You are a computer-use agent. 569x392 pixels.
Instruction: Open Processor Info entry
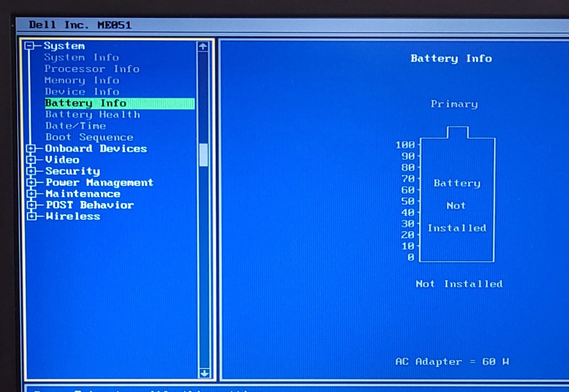click(92, 69)
